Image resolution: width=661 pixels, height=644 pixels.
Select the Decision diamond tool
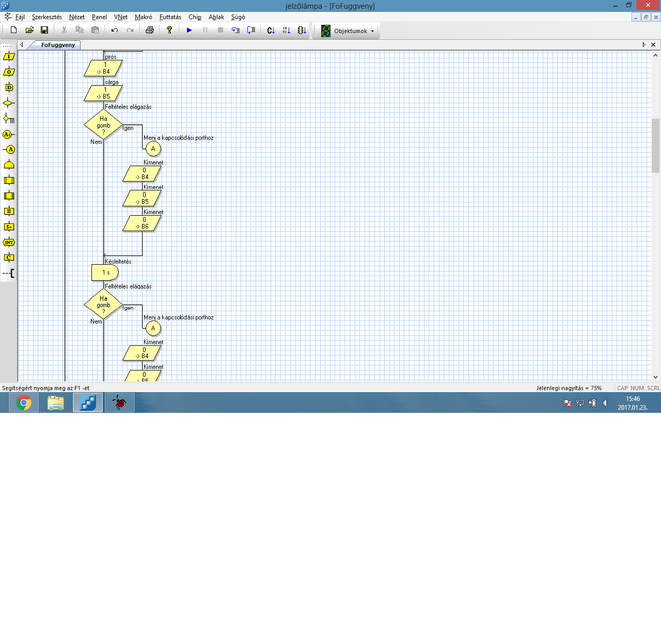tap(9, 103)
